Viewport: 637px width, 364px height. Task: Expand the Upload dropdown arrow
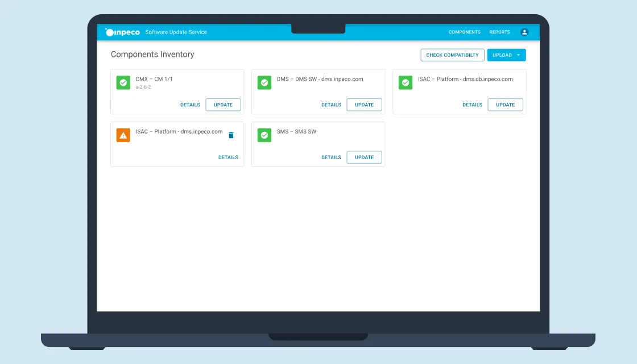[518, 55]
